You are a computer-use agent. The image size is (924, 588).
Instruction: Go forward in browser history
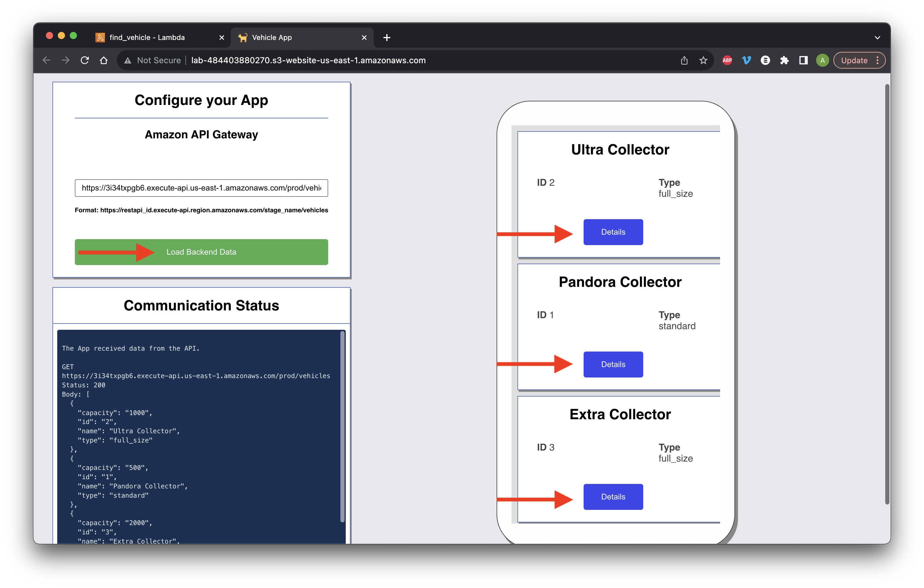pos(66,60)
